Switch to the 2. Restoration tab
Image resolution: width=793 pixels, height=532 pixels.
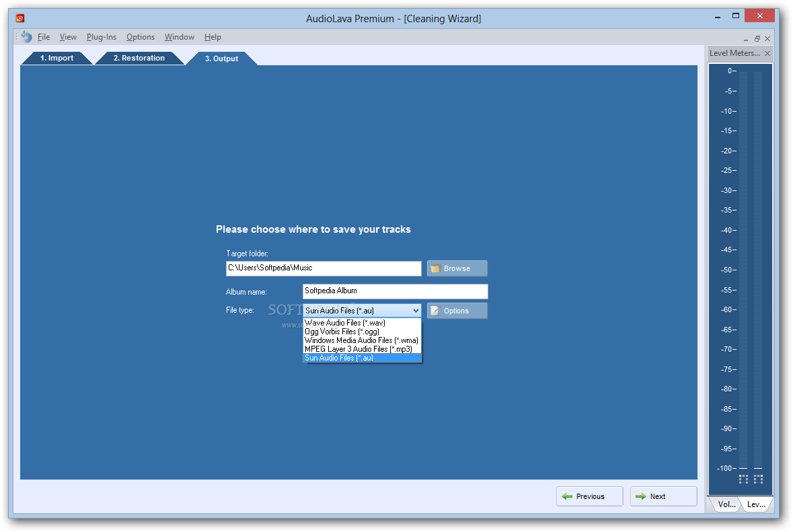coord(139,58)
